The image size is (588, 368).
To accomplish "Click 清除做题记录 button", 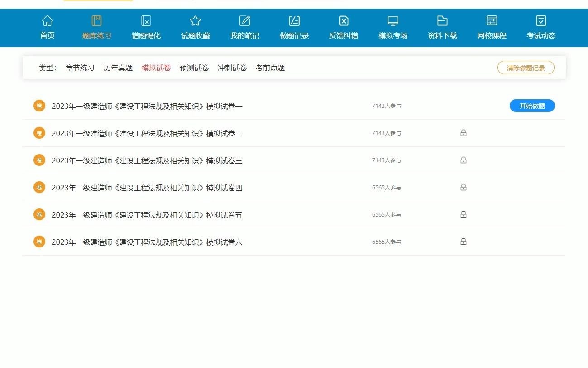I will pyautogui.click(x=526, y=68).
